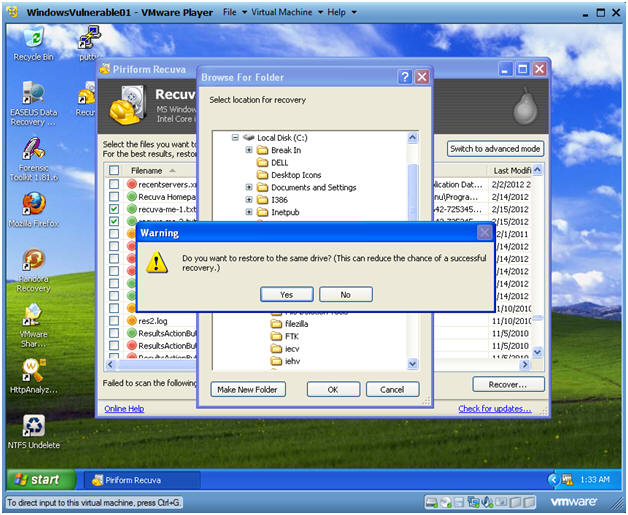This screenshot has width=628, height=515.
Task: Click Make New Folder button
Action: click(248, 389)
